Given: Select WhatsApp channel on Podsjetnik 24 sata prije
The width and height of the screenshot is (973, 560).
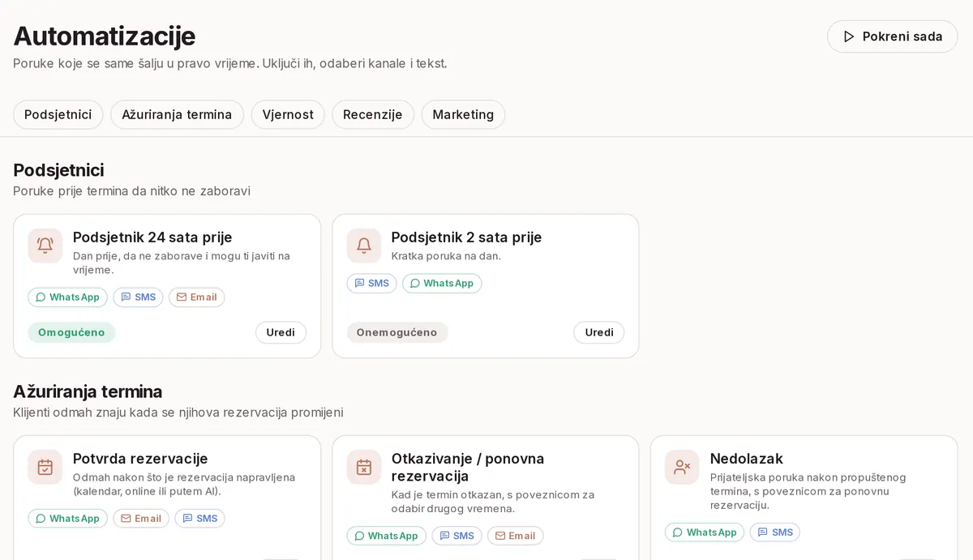Looking at the screenshot, I should (67, 297).
